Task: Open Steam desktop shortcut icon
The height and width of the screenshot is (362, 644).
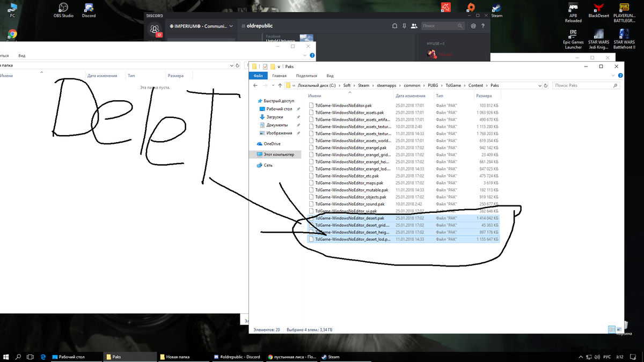Action: 497,10
